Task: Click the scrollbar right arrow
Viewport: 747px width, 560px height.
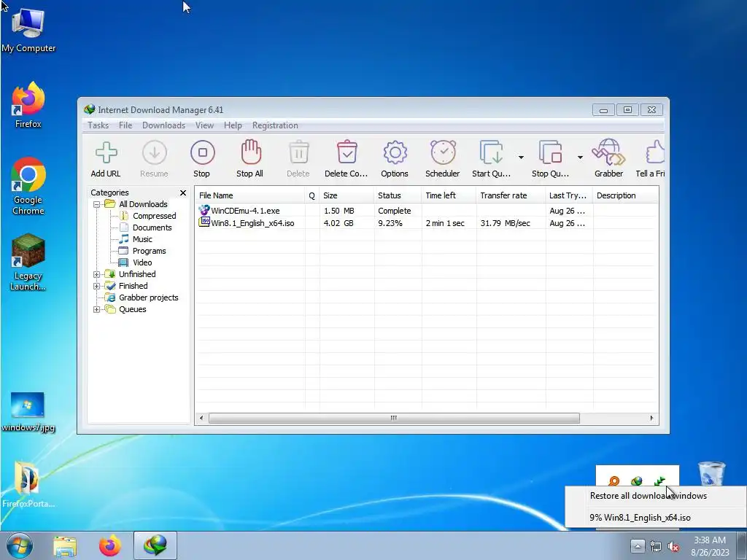Action: 651,418
